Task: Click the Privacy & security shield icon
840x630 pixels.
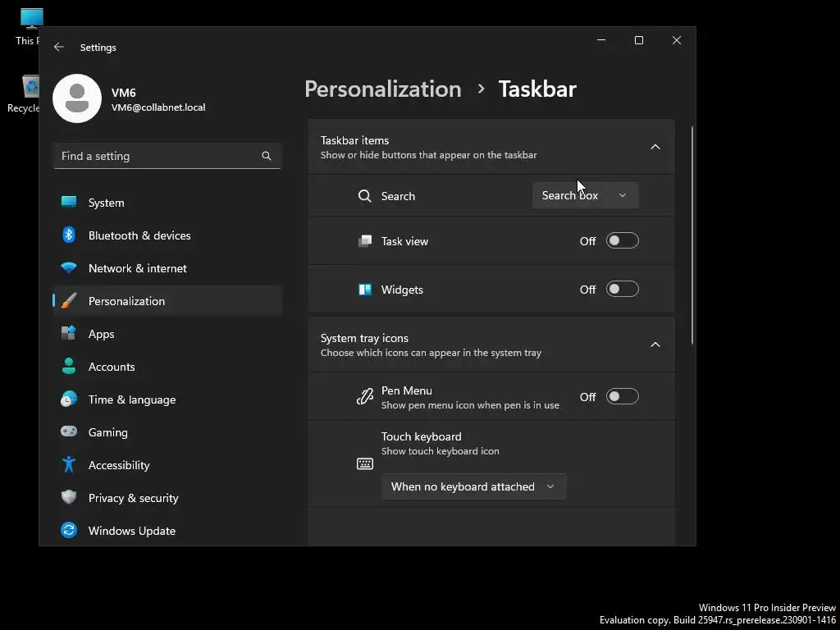Action: coord(69,498)
